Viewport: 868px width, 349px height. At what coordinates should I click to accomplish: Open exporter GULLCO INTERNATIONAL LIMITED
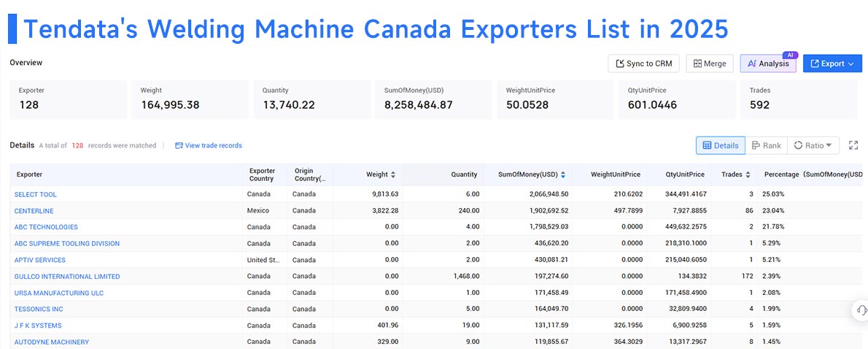67,277
